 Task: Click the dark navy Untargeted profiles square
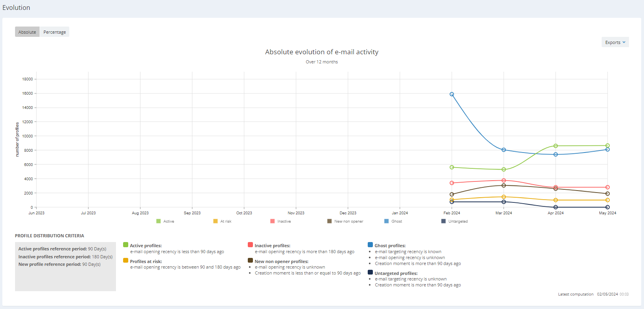click(x=370, y=273)
